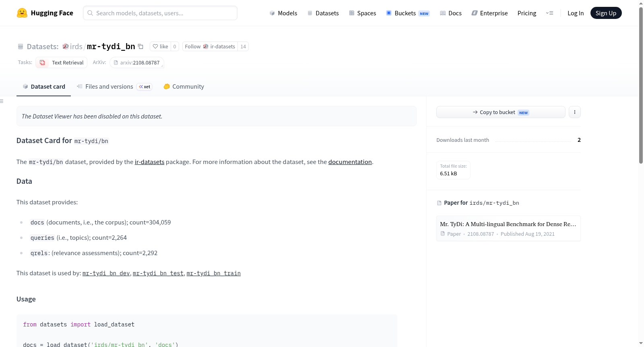Viewport: 644px width, 347px height.
Task: Click 'qrels' count=2,292 list item
Action: click(94, 253)
